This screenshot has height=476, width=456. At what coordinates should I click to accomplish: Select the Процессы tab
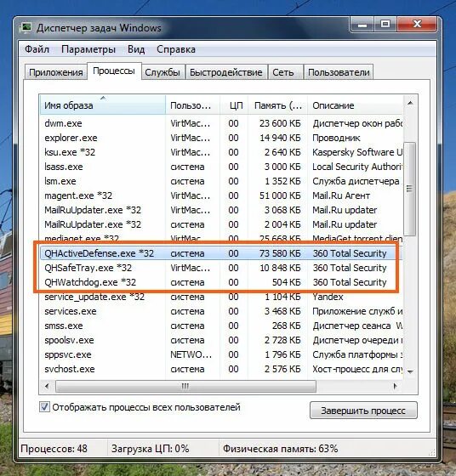[114, 71]
